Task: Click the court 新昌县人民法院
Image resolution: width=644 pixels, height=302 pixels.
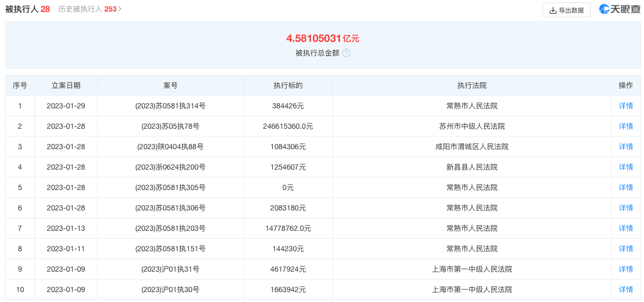Action: tap(472, 167)
